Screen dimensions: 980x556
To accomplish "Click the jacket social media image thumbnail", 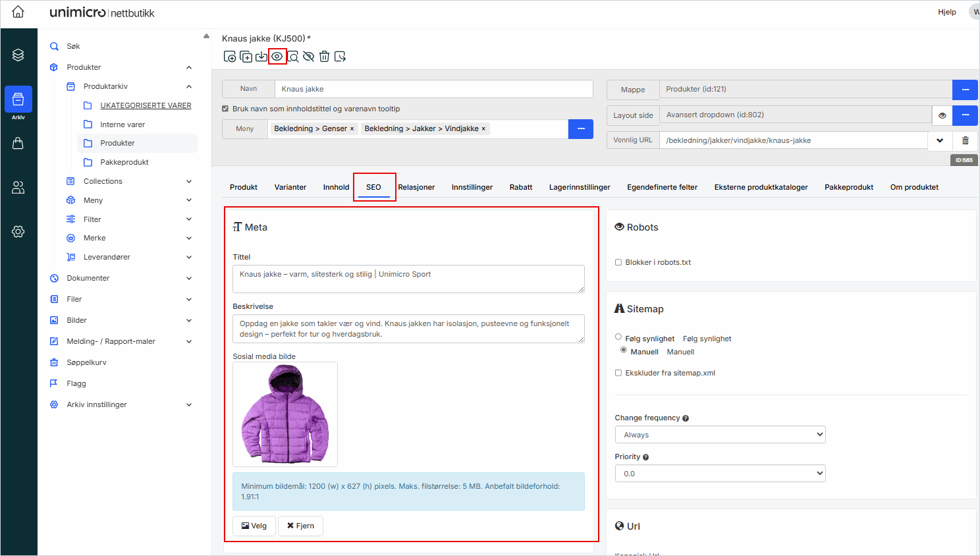I will tap(285, 414).
